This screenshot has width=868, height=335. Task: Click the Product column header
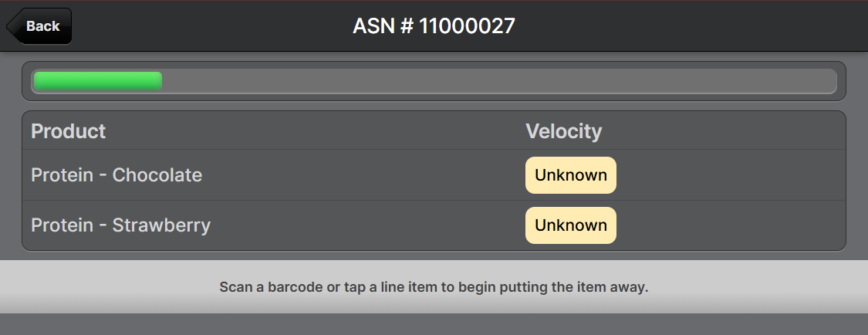pyautogui.click(x=68, y=131)
